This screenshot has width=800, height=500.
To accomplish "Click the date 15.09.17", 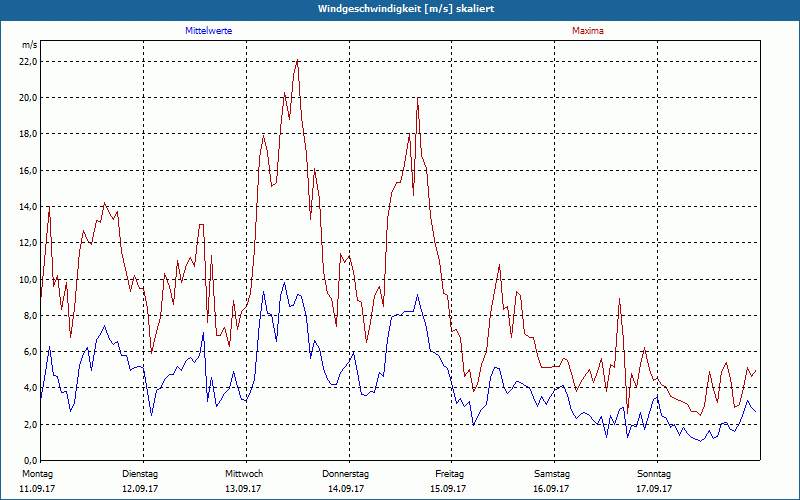I will 448,489.
